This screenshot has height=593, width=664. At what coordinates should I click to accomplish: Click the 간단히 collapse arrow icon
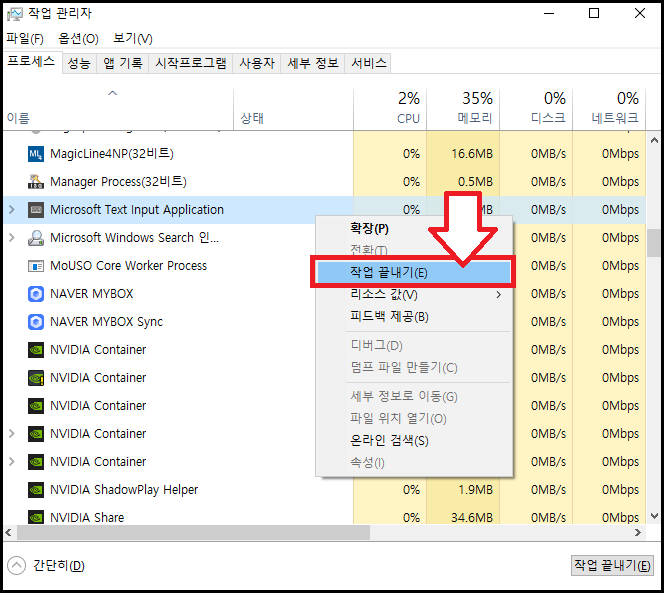pos(17,565)
